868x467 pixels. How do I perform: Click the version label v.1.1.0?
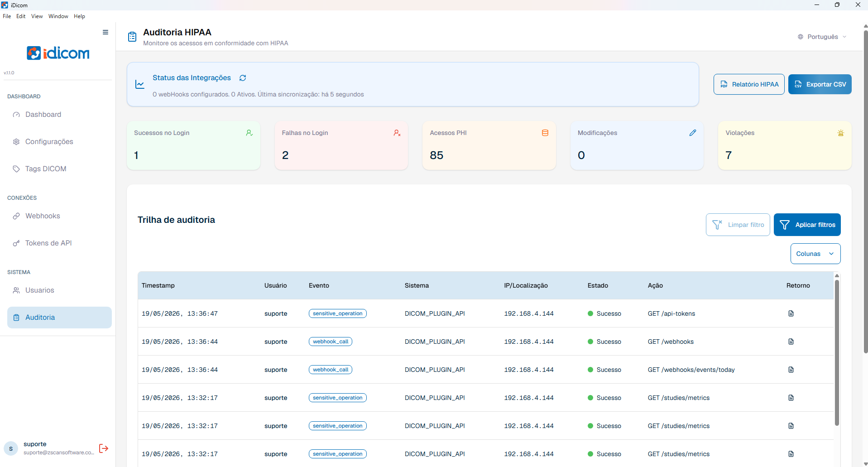coord(9,72)
